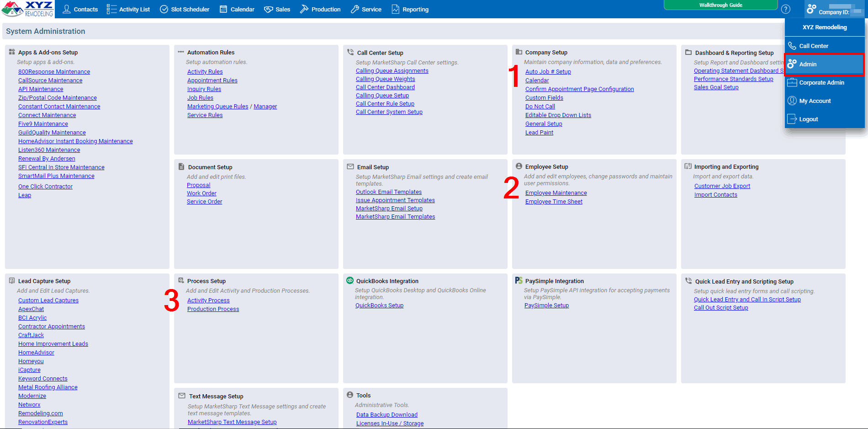
Task: Click the Logout arrow icon
Action: 792,119
